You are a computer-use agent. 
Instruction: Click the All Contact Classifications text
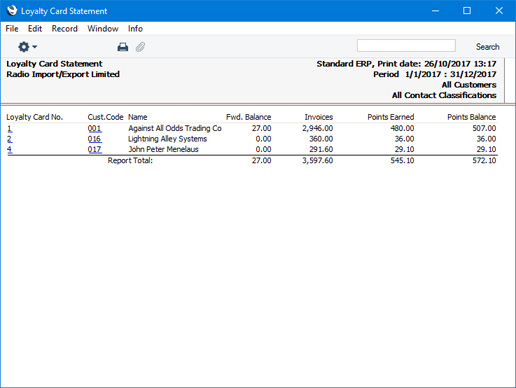point(444,95)
